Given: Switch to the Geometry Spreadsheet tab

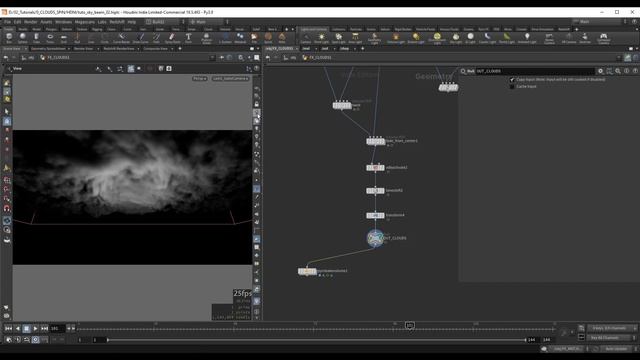Looking at the screenshot, I should (x=48, y=49).
